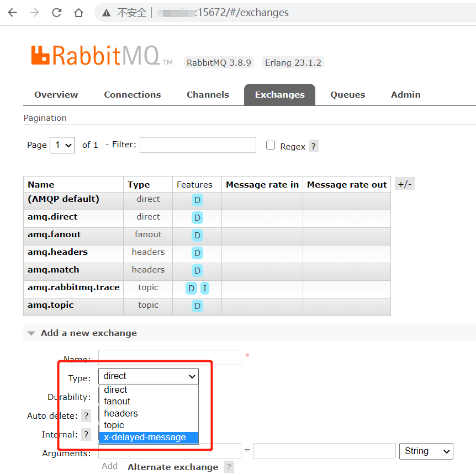Open the amq.rabbitmq.trace exchange
The image size is (476, 475).
[73, 287]
